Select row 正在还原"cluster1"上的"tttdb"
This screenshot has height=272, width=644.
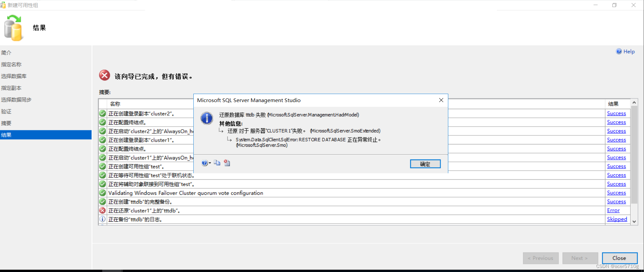[364, 211]
